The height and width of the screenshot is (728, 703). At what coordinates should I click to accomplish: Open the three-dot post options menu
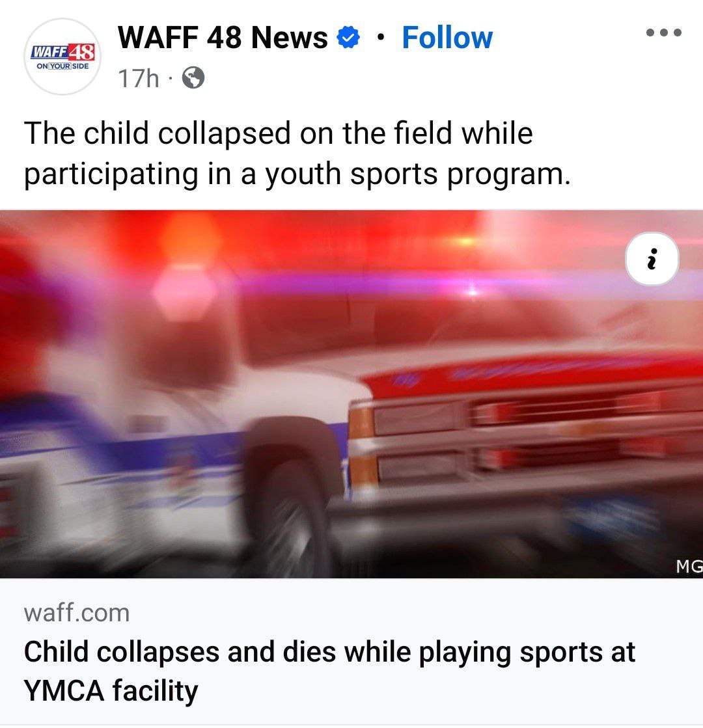coord(663,33)
